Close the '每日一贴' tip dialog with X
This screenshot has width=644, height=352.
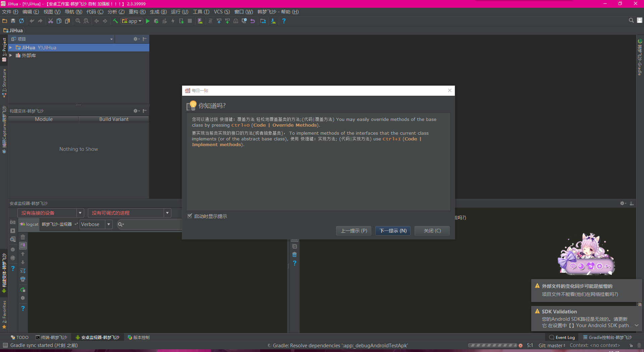(x=450, y=90)
